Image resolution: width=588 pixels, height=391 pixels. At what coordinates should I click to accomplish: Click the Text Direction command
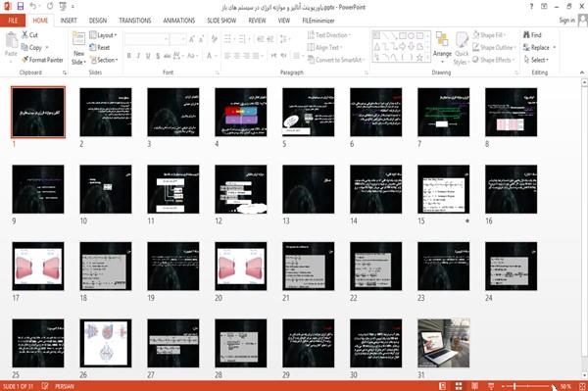[x=329, y=35]
